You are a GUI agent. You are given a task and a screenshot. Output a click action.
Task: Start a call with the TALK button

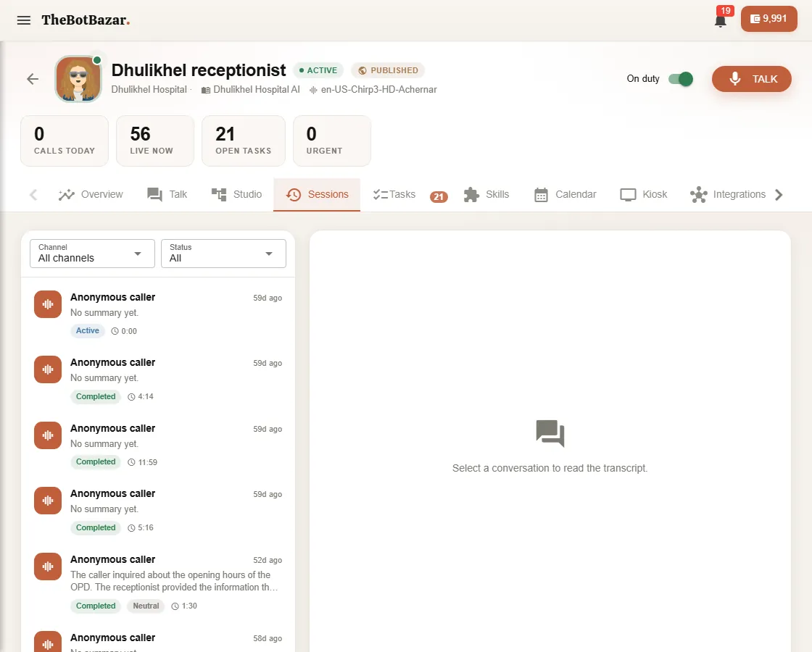point(751,79)
